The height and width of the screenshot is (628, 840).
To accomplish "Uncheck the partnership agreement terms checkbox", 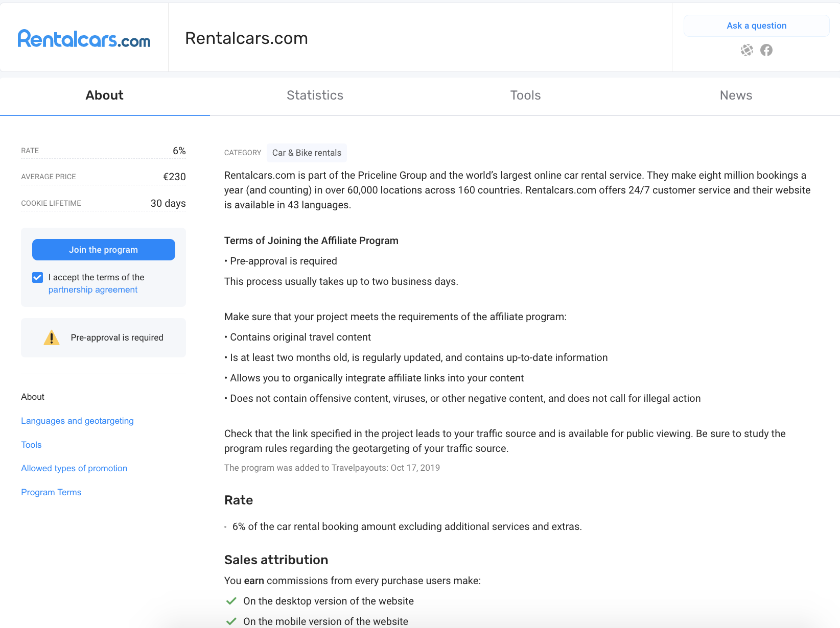I will pyautogui.click(x=37, y=277).
